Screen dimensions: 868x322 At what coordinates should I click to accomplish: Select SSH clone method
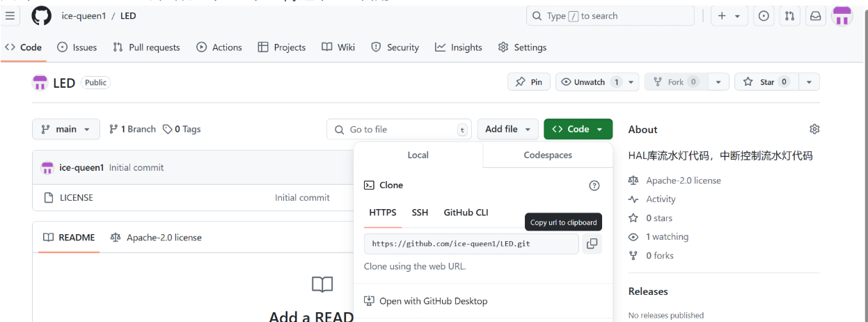[x=420, y=213]
